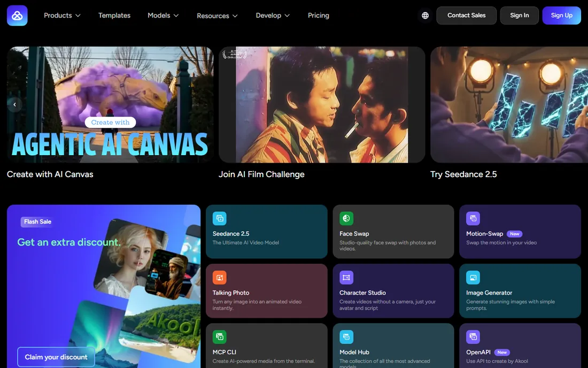Click the Contact Sales button
The image size is (588, 368).
tap(467, 16)
